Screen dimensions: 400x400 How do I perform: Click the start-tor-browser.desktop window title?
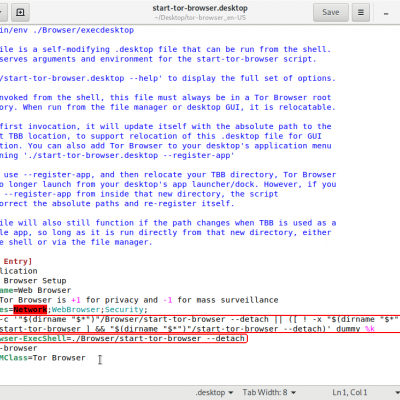(x=200, y=8)
